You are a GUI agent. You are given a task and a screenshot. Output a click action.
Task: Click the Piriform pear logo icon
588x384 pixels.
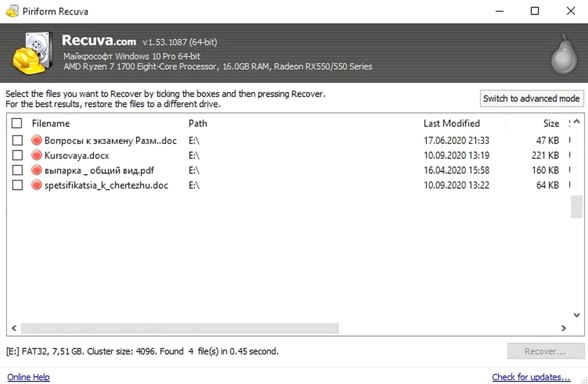click(563, 55)
